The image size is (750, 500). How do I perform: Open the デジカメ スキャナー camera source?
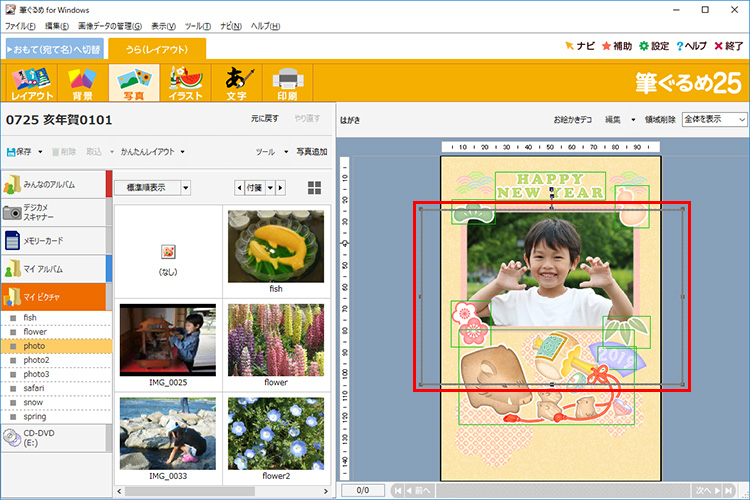(x=52, y=212)
